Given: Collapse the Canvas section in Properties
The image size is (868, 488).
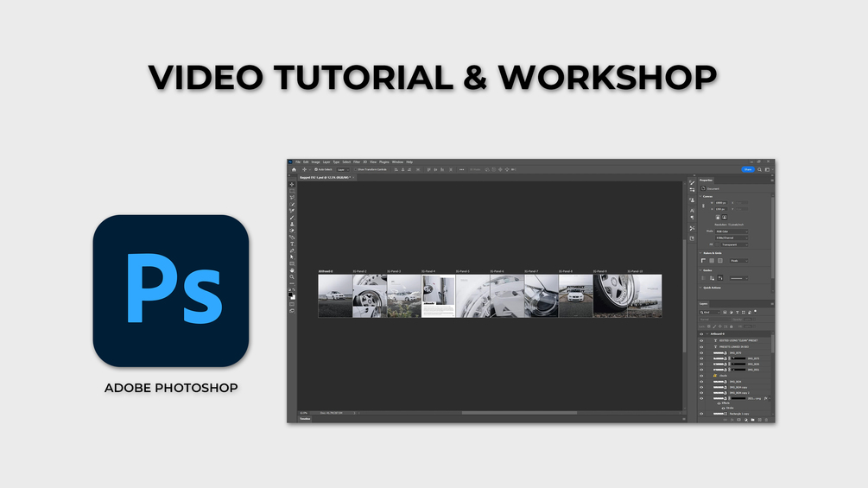Looking at the screenshot, I should (x=700, y=196).
